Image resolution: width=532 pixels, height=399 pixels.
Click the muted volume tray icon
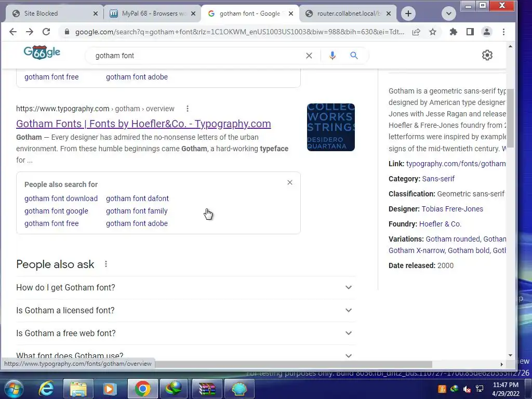point(467,389)
